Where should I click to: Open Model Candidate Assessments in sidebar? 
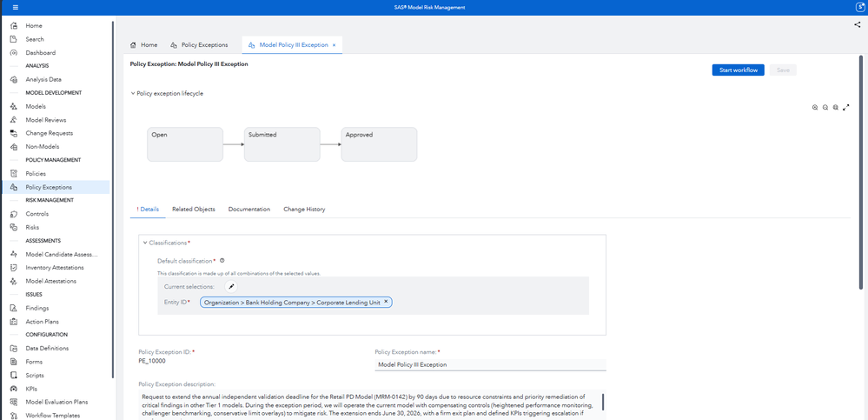pyautogui.click(x=61, y=254)
